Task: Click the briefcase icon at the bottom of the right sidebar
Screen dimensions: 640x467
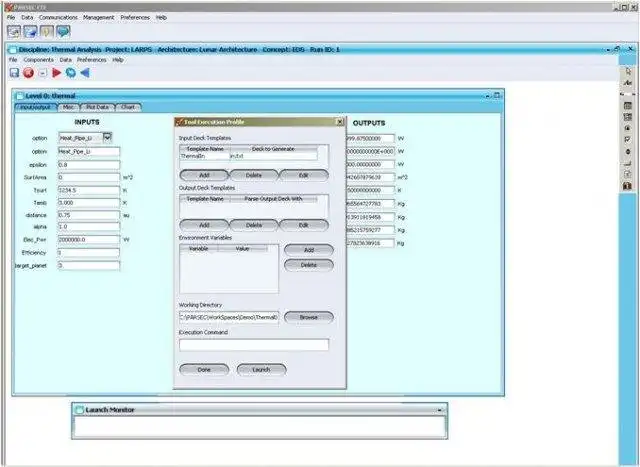Action: click(x=628, y=186)
